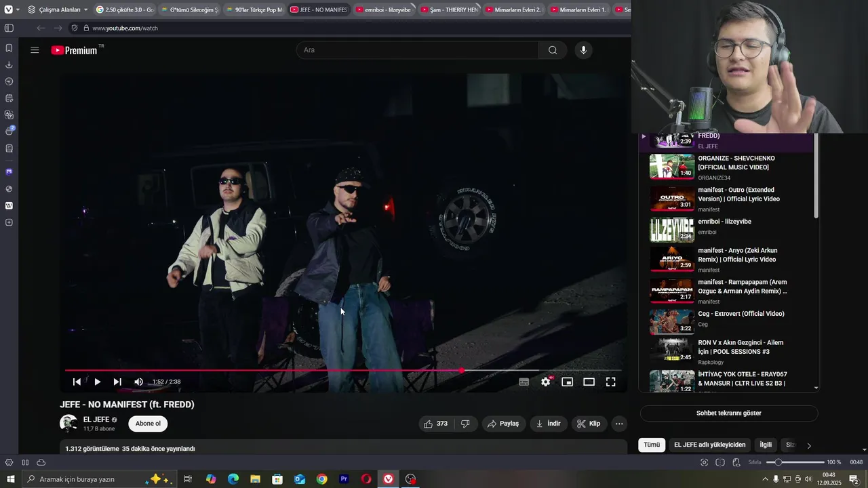Image resolution: width=868 pixels, height=488 pixels.
Task: Play the previous video in player
Action: 77,382
